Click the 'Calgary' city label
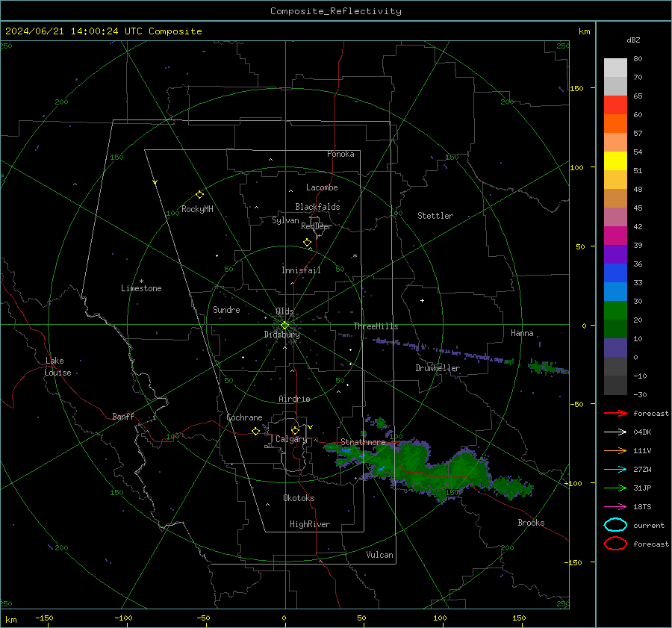 [x=291, y=439]
